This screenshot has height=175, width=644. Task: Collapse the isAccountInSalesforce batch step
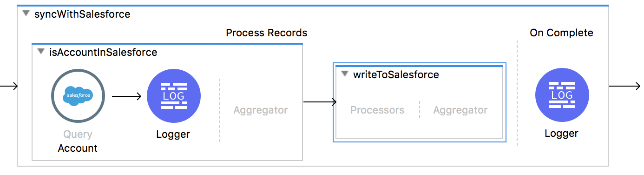[41, 52]
